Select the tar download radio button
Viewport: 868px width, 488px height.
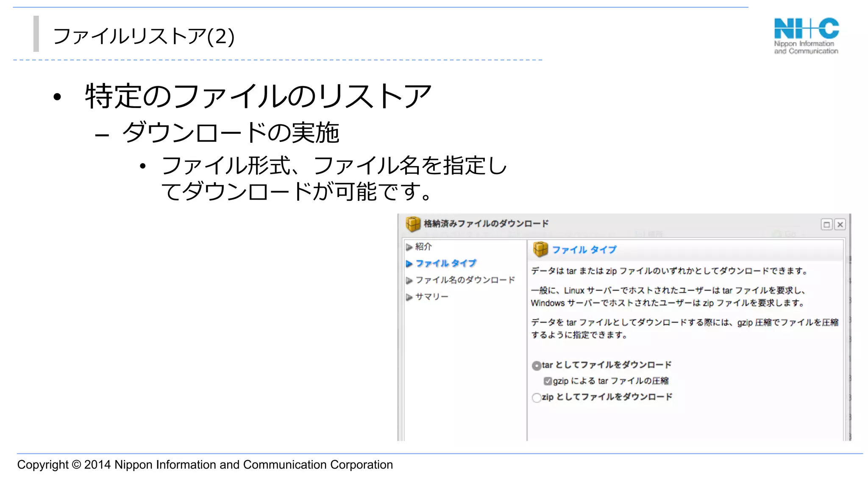coord(537,366)
